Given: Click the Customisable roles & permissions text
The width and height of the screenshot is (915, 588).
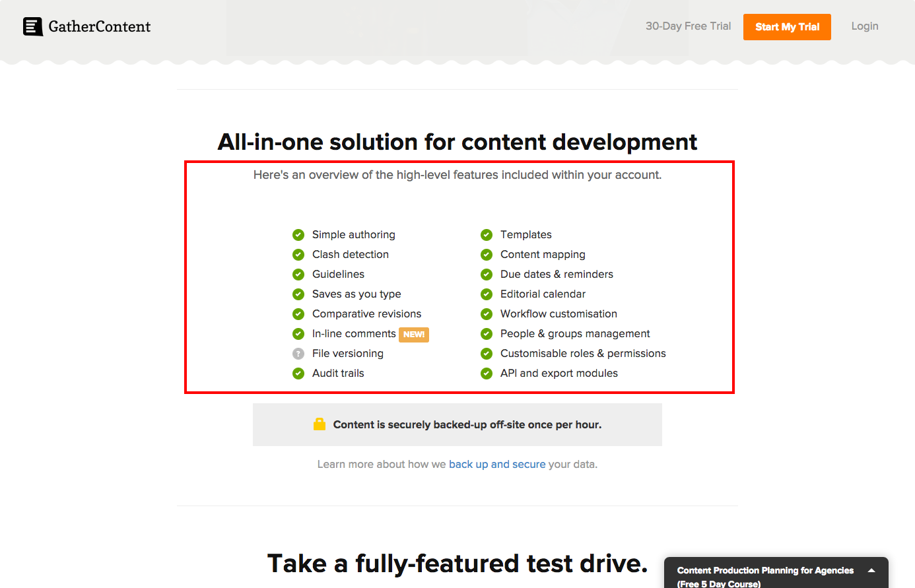Looking at the screenshot, I should (x=583, y=354).
